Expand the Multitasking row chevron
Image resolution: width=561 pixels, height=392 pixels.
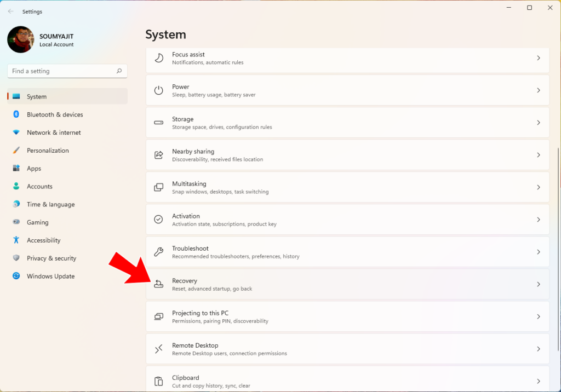[538, 187]
